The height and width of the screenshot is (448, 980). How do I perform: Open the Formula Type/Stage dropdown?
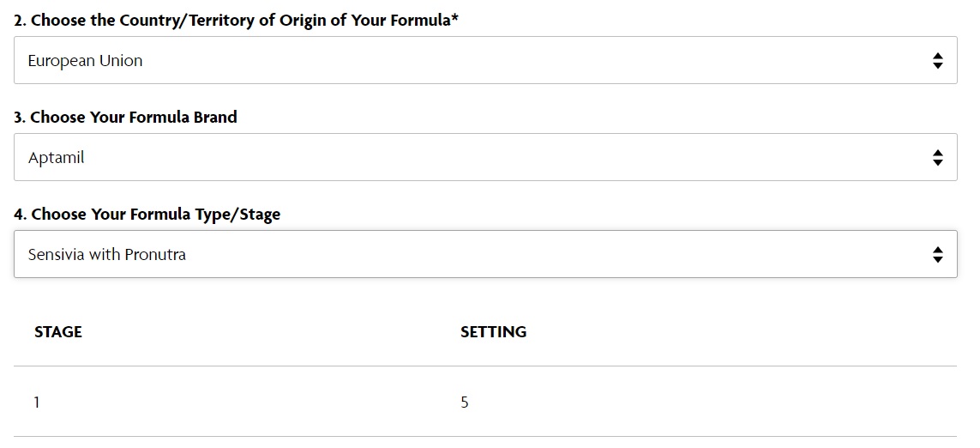point(485,254)
